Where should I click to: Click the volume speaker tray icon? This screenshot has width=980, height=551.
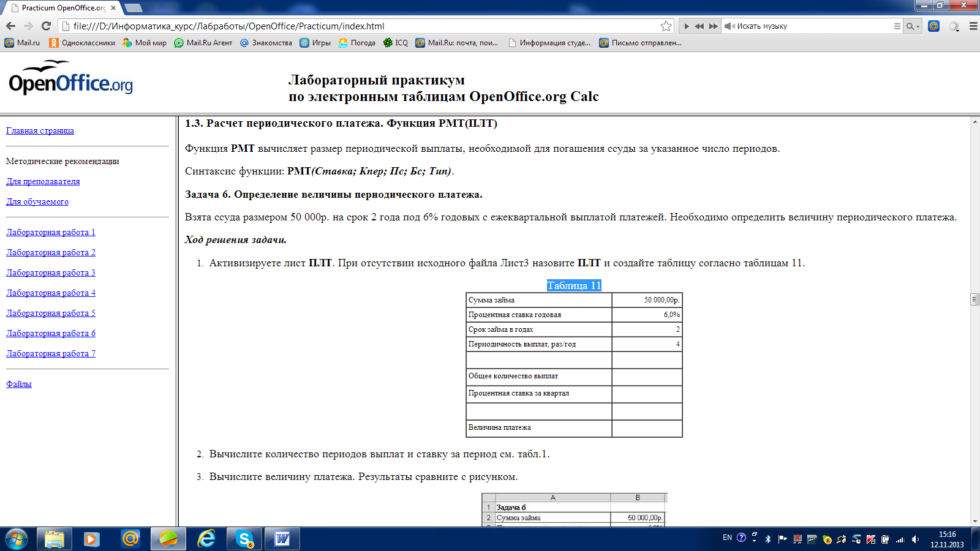click(x=915, y=539)
